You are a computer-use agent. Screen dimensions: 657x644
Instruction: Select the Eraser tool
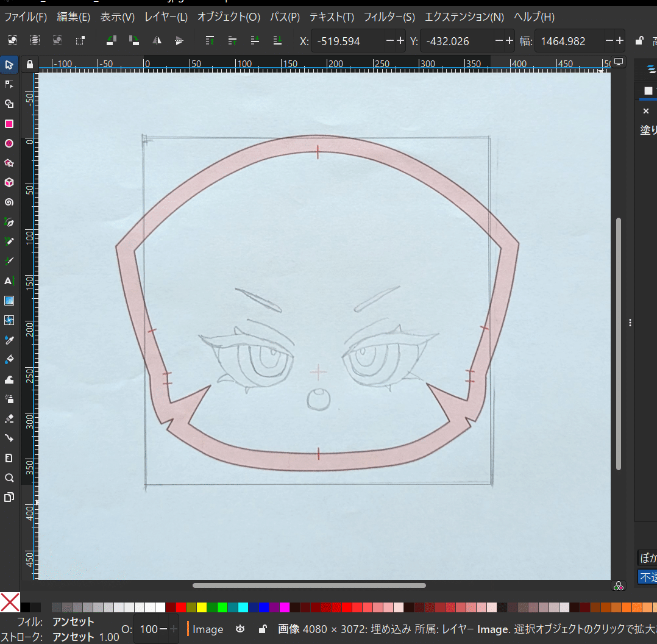[9, 418]
